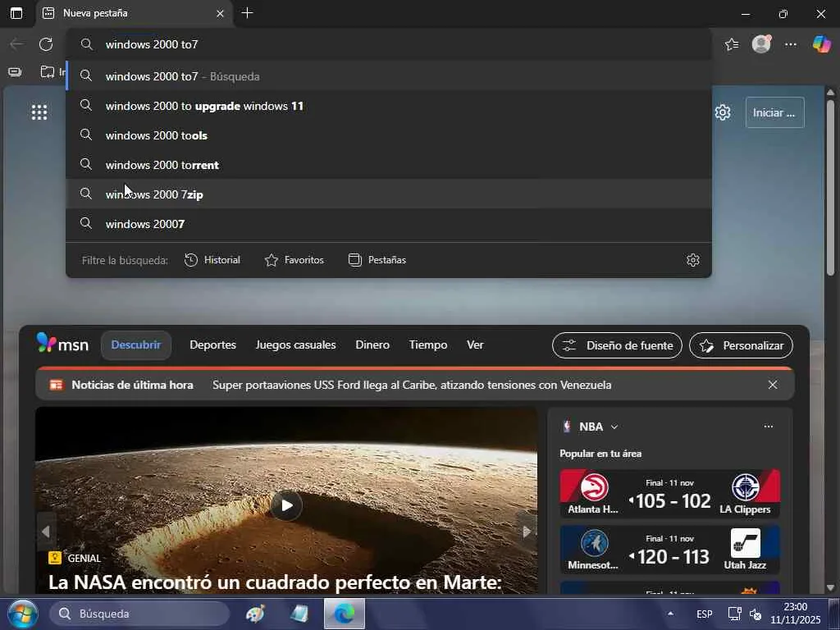Open the NASA cuadrado perfecto headline

click(x=275, y=582)
